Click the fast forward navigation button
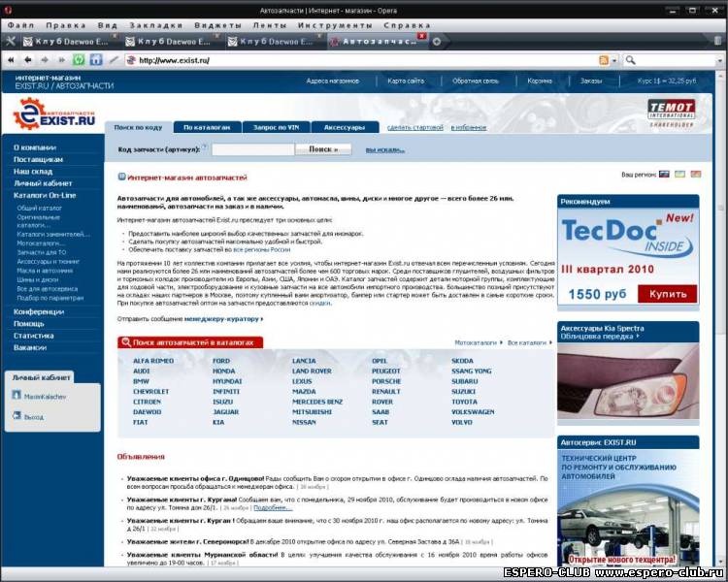This screenshot has height=582, width=728. [x=61, y=60]
